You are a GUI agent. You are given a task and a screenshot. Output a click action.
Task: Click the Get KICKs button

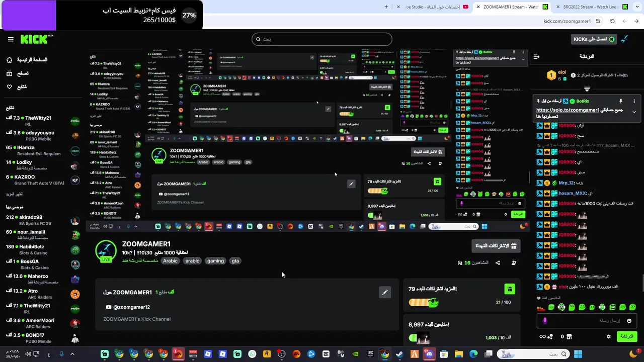(x=594, y=39)
